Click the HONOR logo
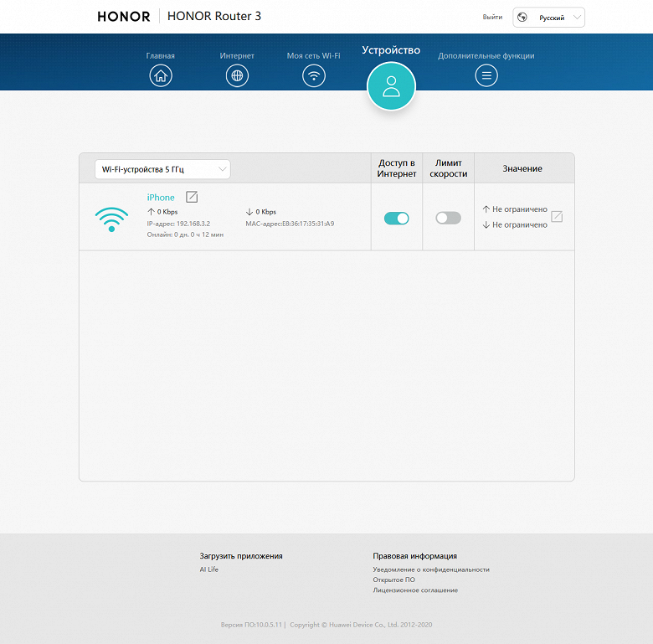Image resolution: width=653 pixels, height=644 pixels. (x=124, y=16)
